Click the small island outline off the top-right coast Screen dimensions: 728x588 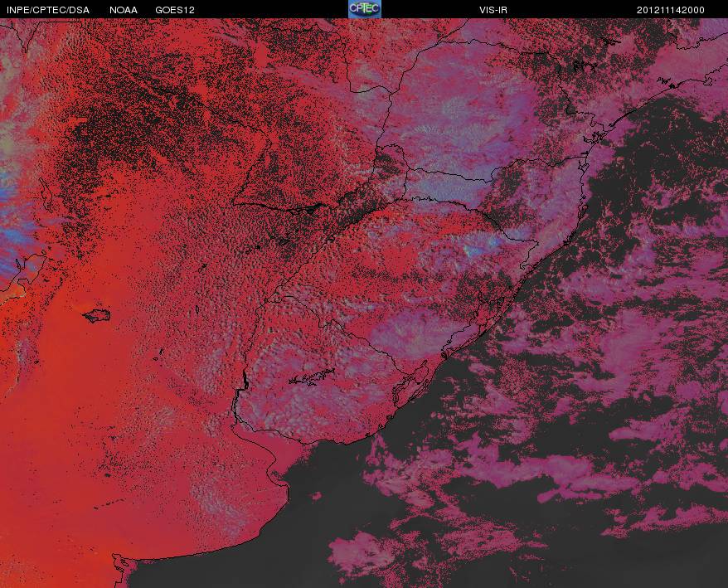[665, 81]
